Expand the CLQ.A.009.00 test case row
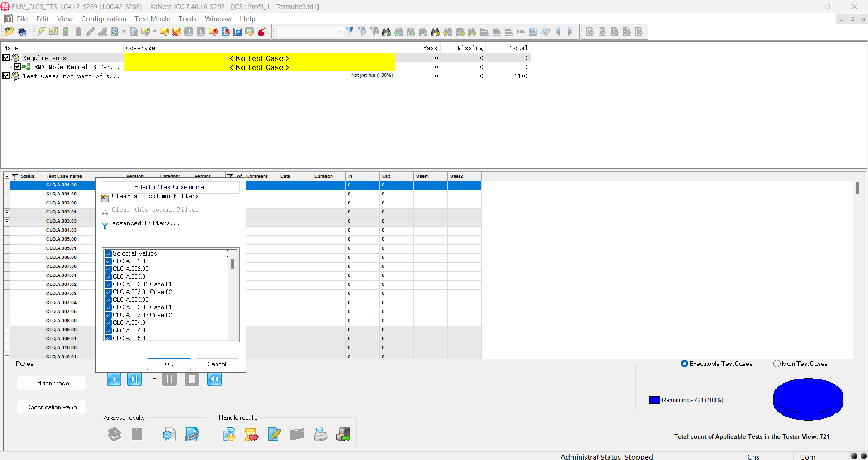The height and width of the screenshot is (460, 868). tap(7, 330)
